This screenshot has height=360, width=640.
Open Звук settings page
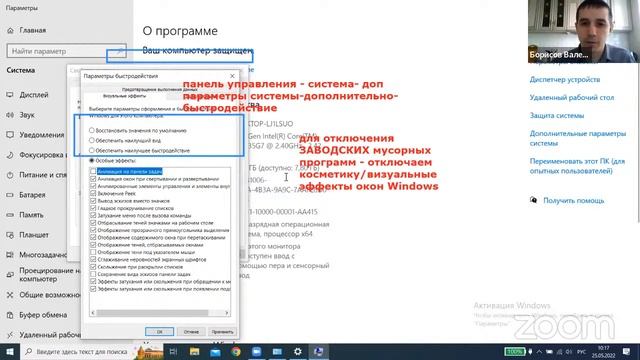[27, 115]
